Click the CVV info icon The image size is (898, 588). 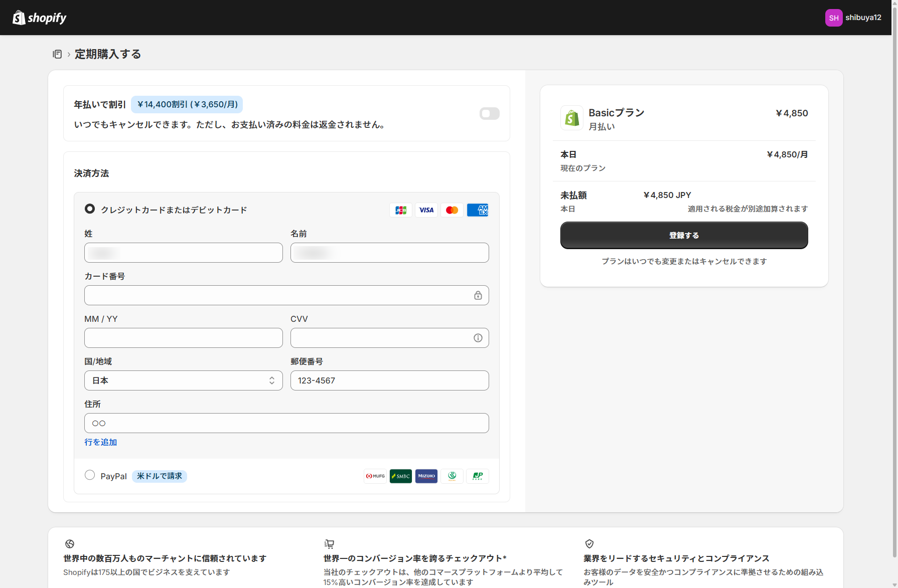[x=478, y=338]
